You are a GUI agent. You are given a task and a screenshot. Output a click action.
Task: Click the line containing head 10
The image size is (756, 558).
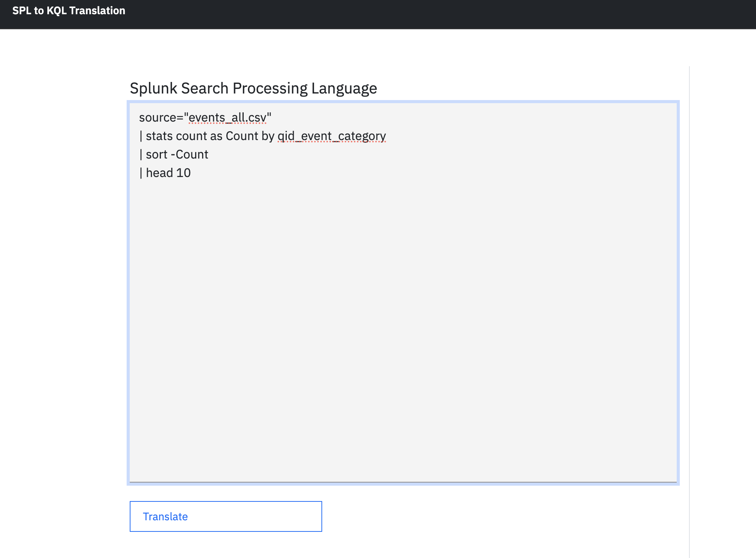pyautogui.click(x=166, y=172)
